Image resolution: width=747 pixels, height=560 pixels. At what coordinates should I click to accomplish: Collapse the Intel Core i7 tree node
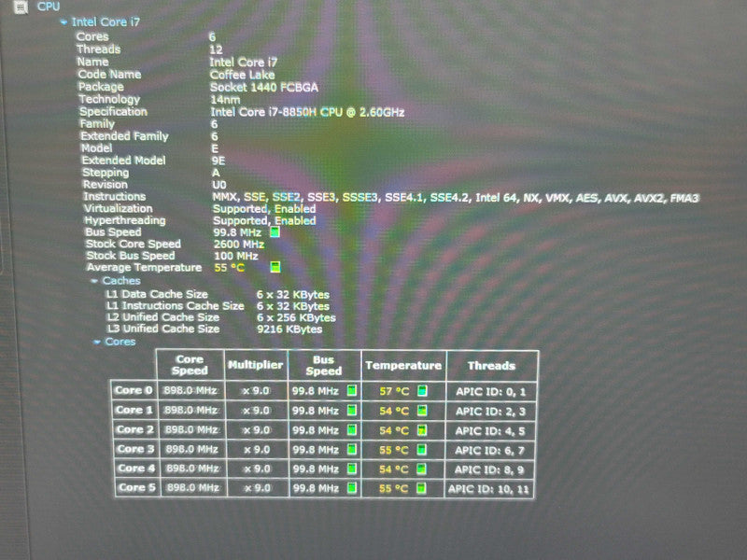click(x=63, y=21)
